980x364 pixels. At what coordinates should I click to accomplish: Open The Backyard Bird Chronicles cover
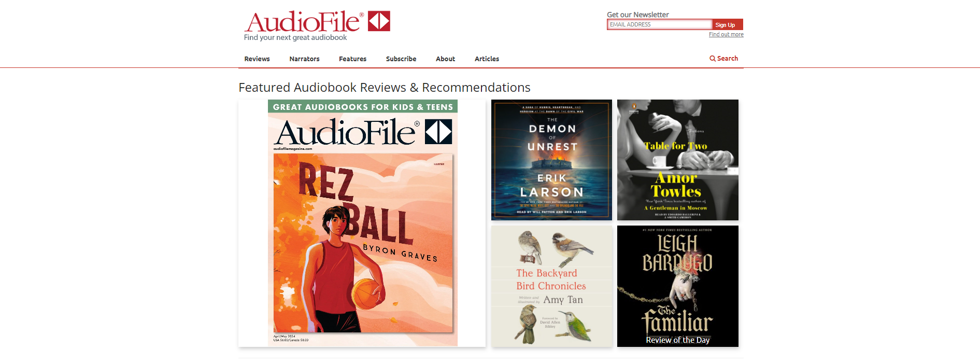point(551,286)
